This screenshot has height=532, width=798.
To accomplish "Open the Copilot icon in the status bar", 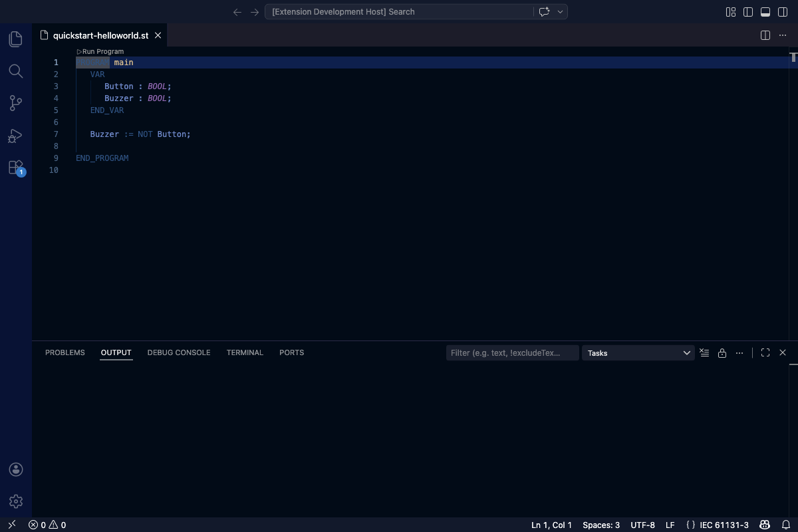I will tap(766, 525).
